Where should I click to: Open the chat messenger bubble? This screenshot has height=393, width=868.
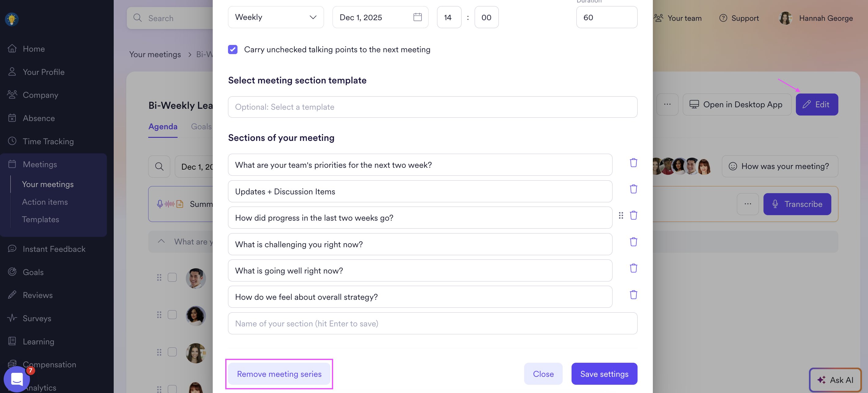(17, 379)
